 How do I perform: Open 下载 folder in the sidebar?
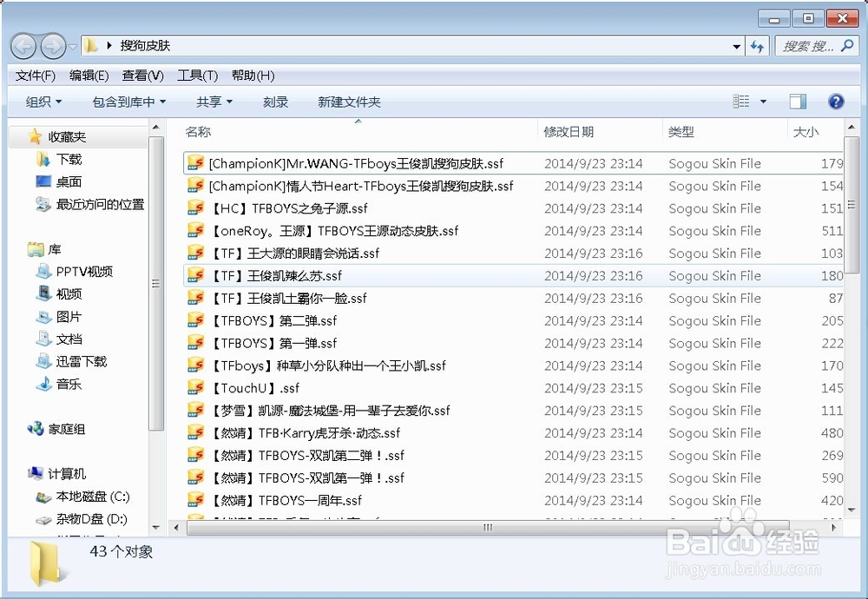point(69,160)
